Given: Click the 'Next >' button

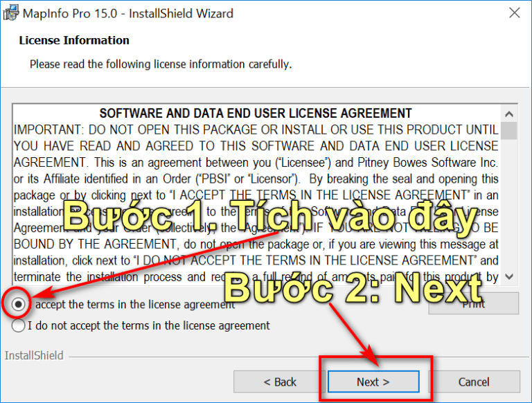Looking at the screenshot, I should (x=373, y=382).
